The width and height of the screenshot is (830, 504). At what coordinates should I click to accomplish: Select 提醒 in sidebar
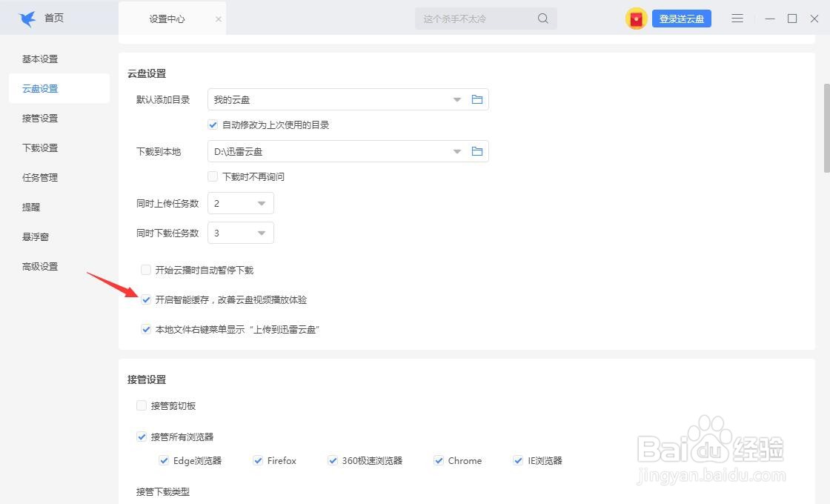coord(31,207)
